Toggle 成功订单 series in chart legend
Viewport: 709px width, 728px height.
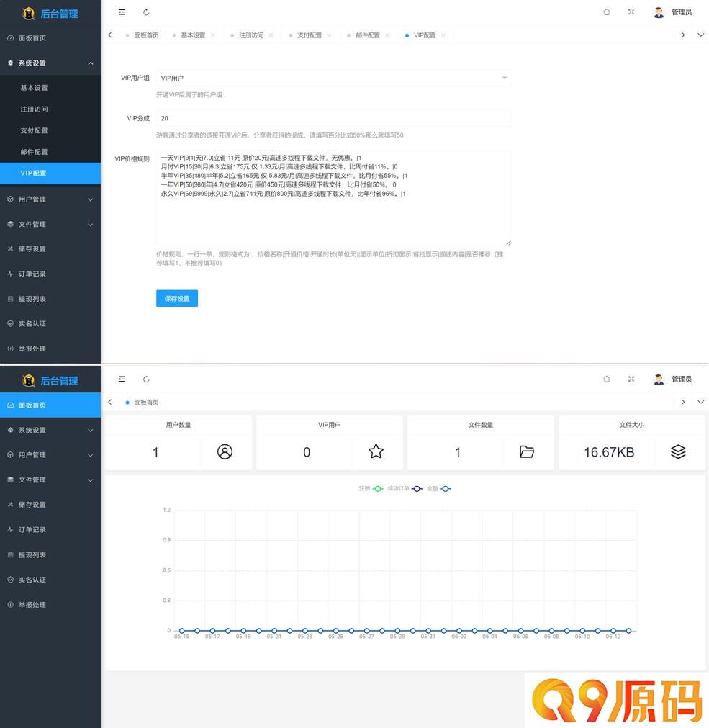point(405,488)
